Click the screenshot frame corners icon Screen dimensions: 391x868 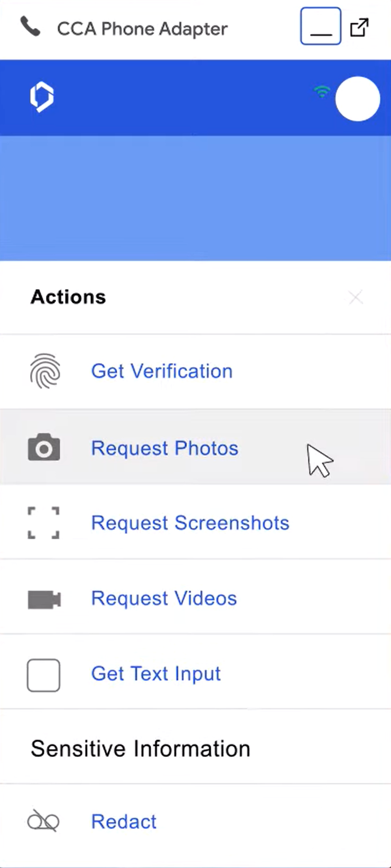[43, 523]
